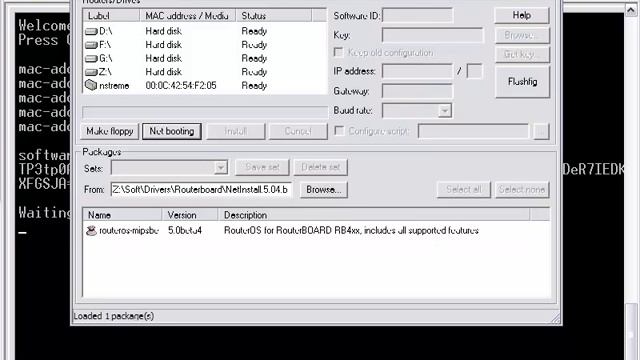Toggle Configure script checkbox
The width and height of the screenshot is (640, 360).
coord(339,131)
